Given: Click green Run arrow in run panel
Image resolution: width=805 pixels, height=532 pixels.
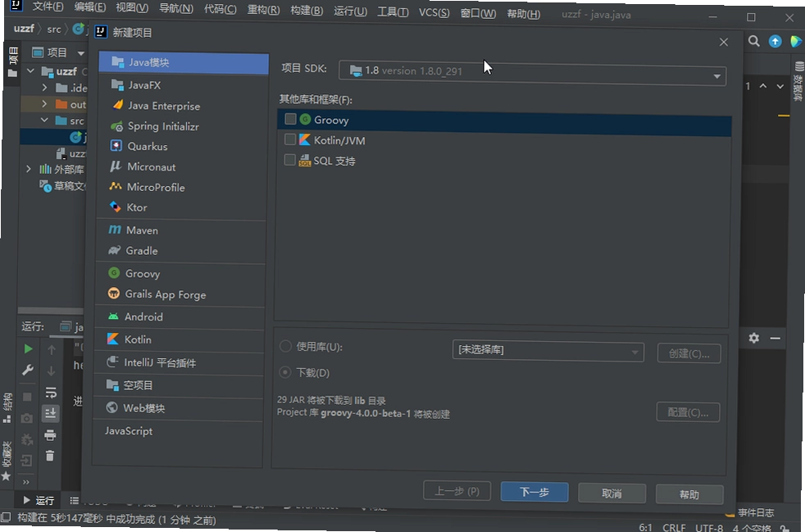Looking at the screenshot, I should [28, 349].
